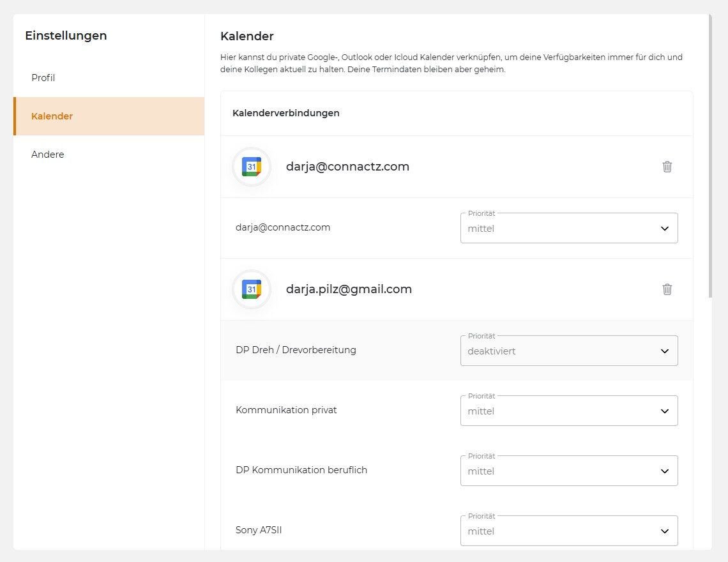Click the DP Dreh / Drevorbereitung calendar row label

pyautogui.click(x=296, y=350)
